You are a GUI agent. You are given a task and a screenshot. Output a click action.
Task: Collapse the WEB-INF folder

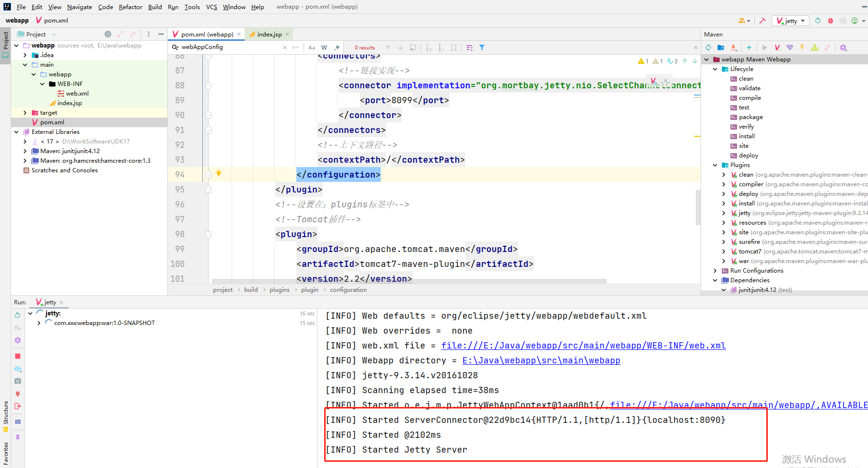coord(42,84)
